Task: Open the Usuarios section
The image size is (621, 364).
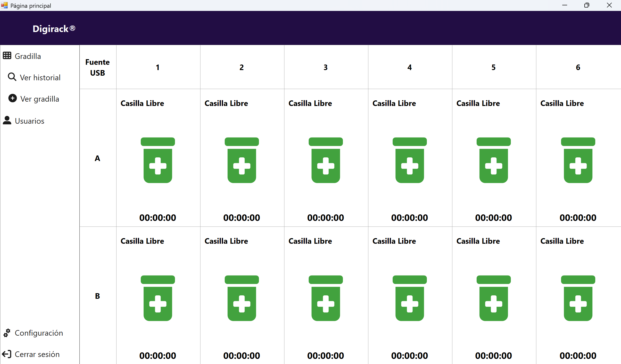Action: point(30,121)
